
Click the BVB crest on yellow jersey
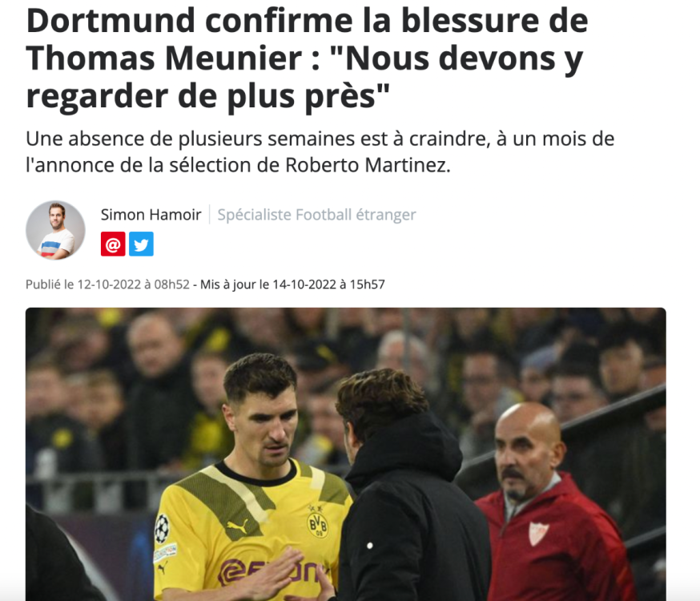318,525
